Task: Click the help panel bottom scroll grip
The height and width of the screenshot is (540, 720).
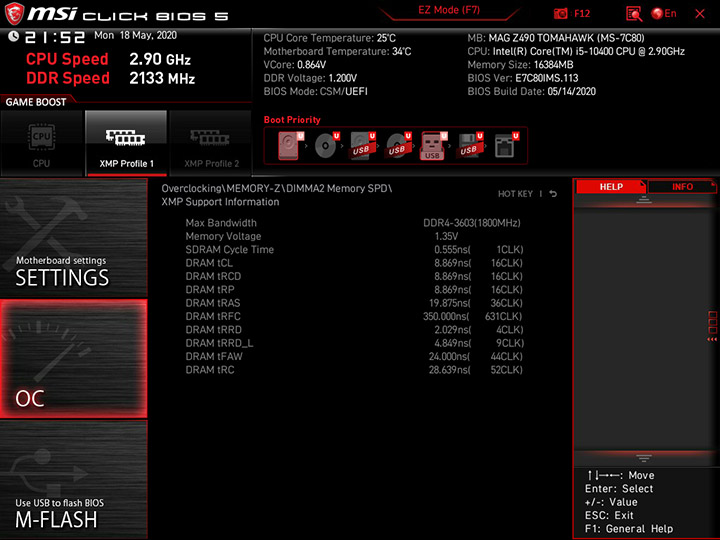Action: (x=644, y=458)
